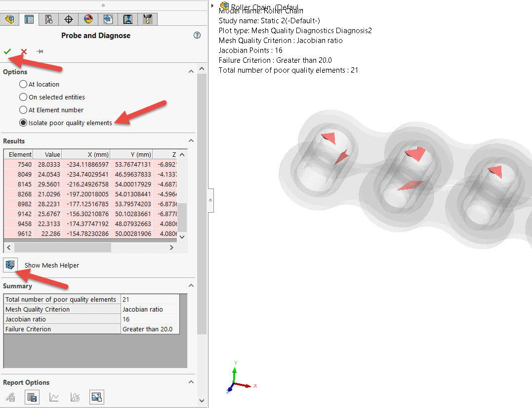Screen dimensions: 532x408
Task: Select the At location radio option
Action: 23,84
